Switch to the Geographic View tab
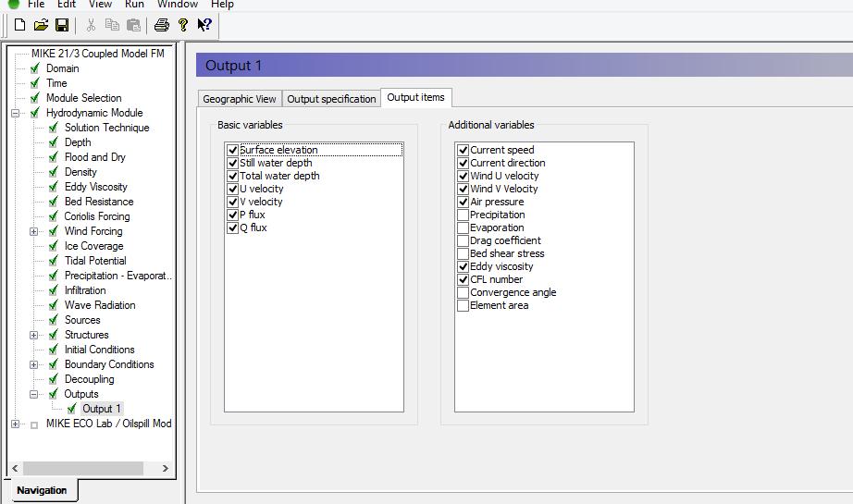 click(x=240, y=99)
